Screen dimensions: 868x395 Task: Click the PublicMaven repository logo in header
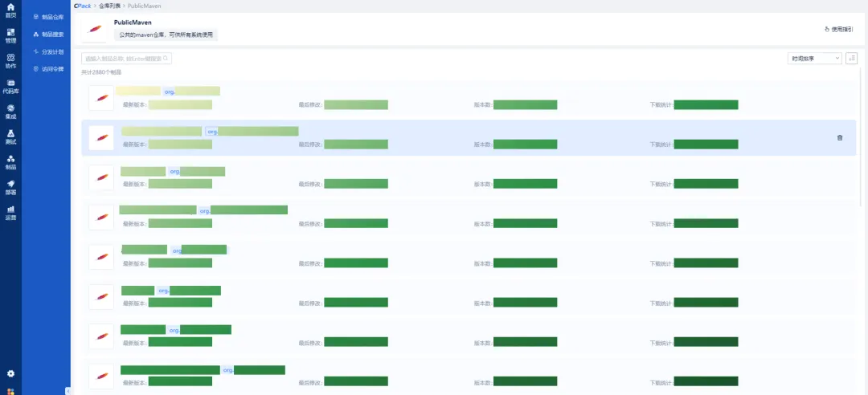[95, 30]
